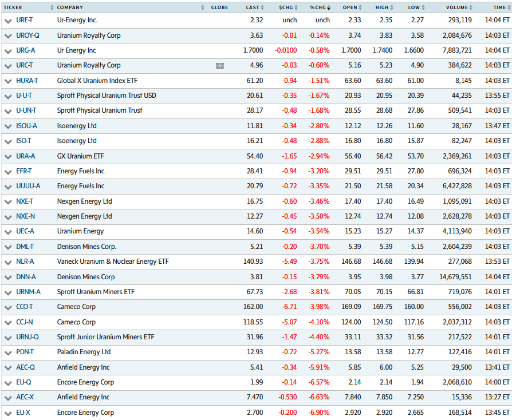Sort using the arrow beside the HIGH header

[391, 7]
